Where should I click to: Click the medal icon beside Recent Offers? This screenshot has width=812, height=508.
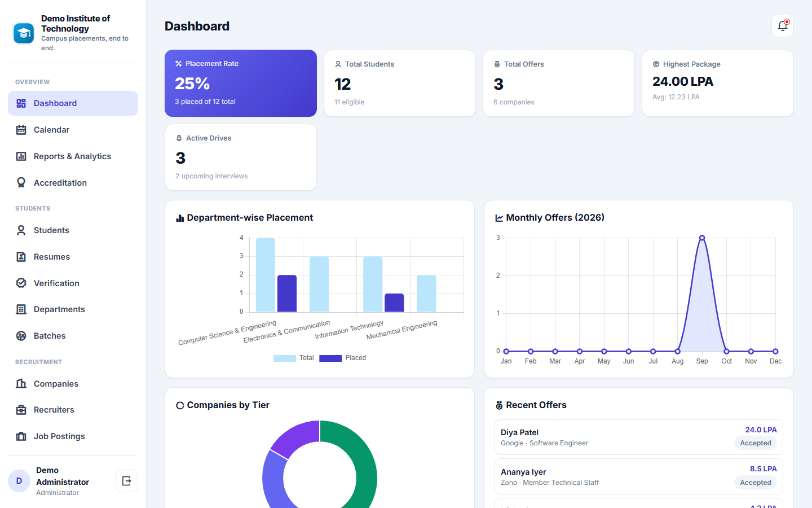(x=499, y=405)
